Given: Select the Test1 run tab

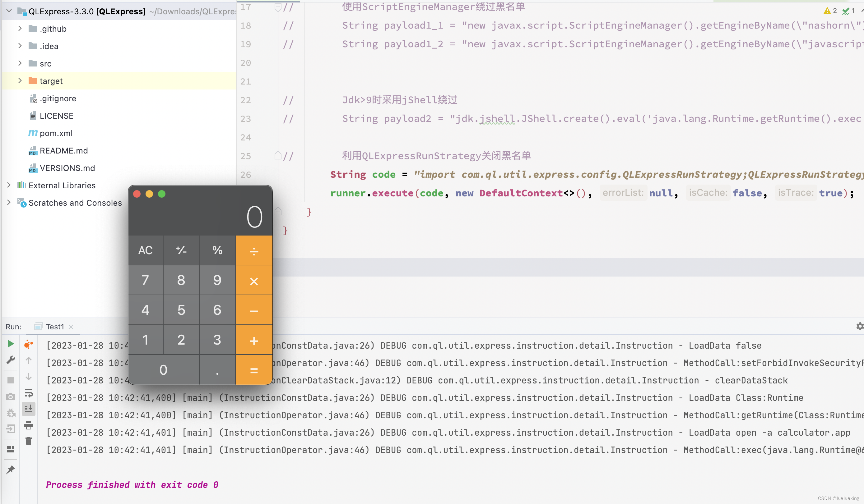Looking at the screenshot, I should pos(55,327).
